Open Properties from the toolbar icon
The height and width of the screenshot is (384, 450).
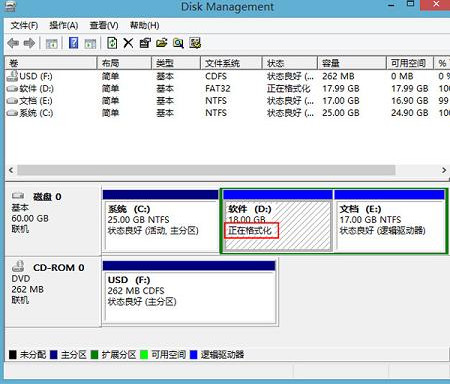pos(145,43)
